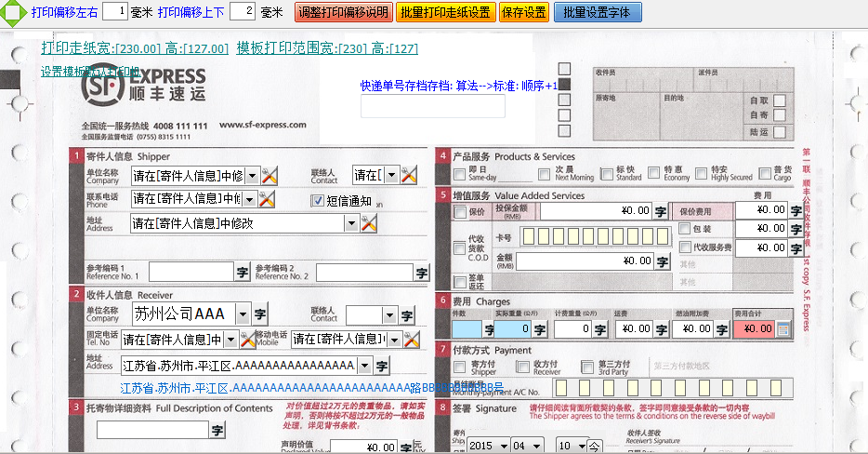Open shipper address dropdown
868x454 pixels.
tap(350, 223)
